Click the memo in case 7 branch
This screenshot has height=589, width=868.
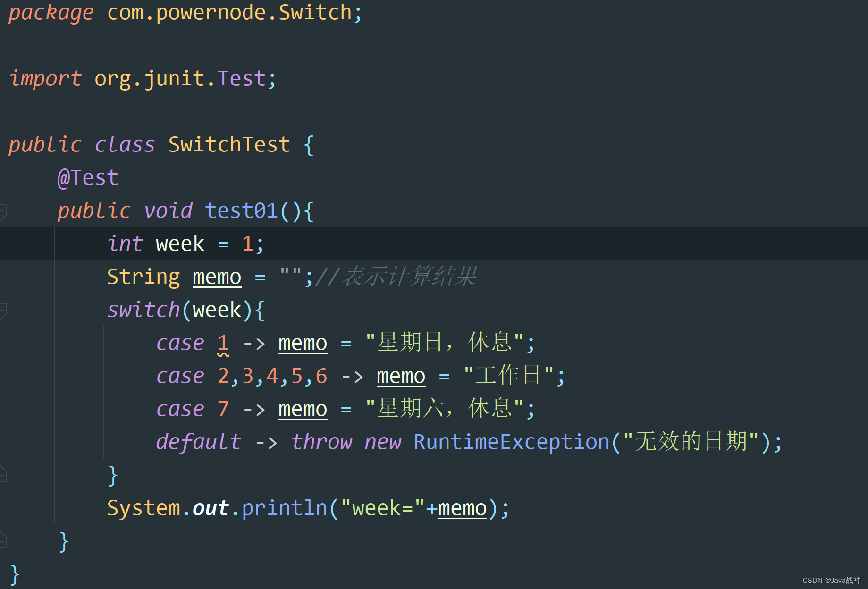[x=302, y=409]
